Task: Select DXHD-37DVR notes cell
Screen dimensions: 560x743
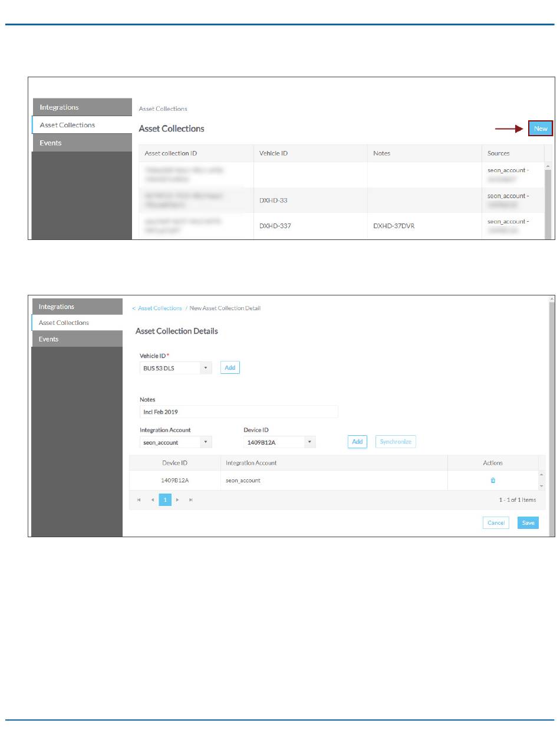Action: click(x=424, y=225)
